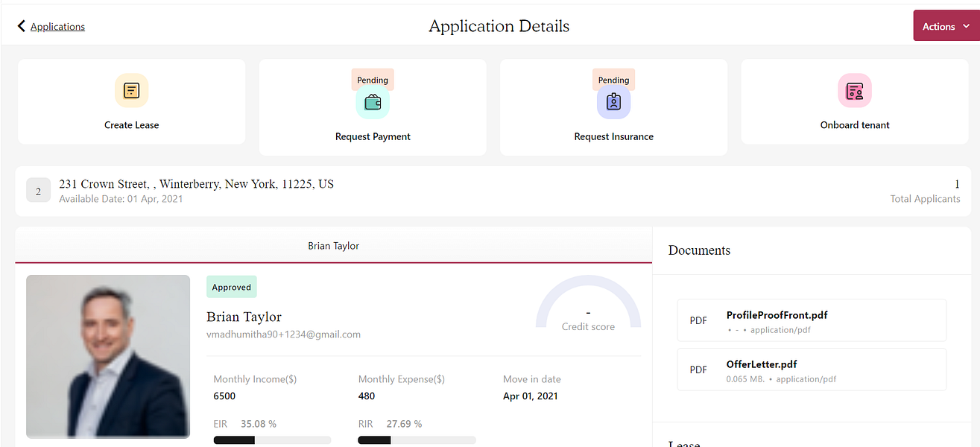Click the Request Insurance badge icon

[613, 103]
